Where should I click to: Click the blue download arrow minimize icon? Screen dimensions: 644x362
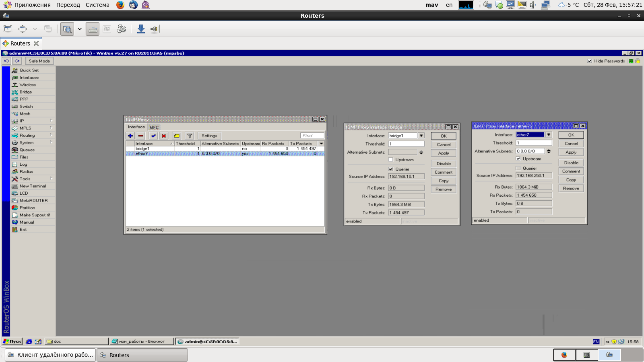pyautogui.click(x=141, y=29)
